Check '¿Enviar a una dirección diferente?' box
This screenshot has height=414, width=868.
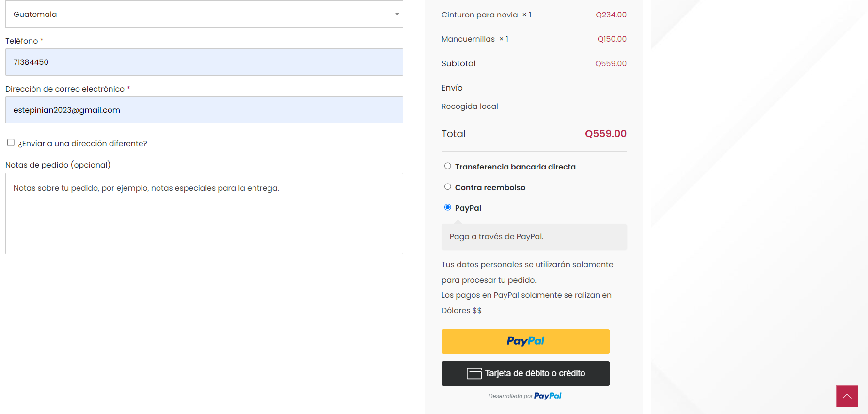point(11,142)
